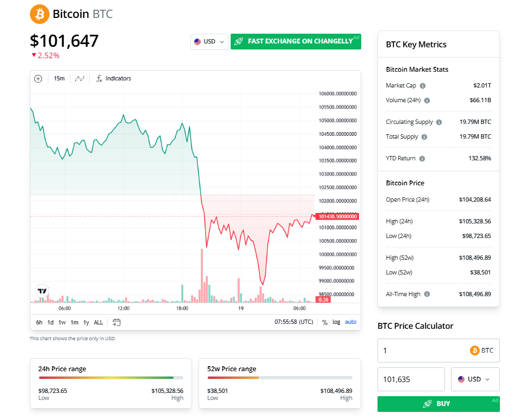Open the USD currency dropdown near price
Image resolution: width=532 pixels, height=419 pixels.
(209, 42)
